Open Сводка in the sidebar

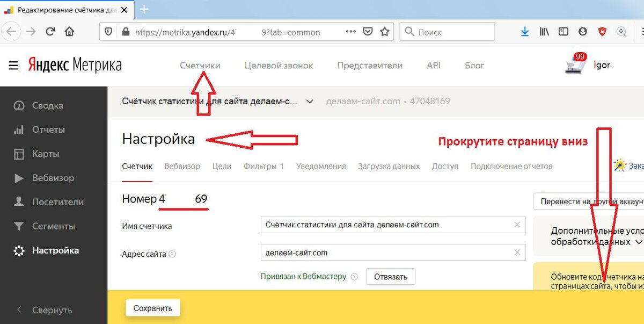tap(47, 105)
